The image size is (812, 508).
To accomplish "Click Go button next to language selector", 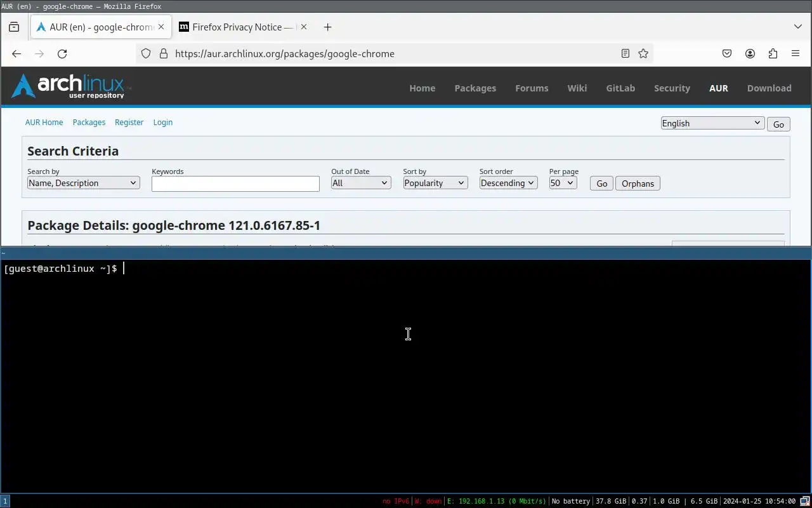I will [778, 124].
